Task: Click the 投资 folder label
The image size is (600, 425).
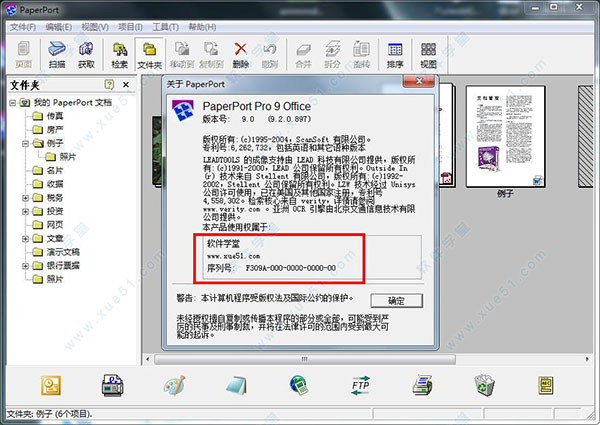Action: coord(55,211)
